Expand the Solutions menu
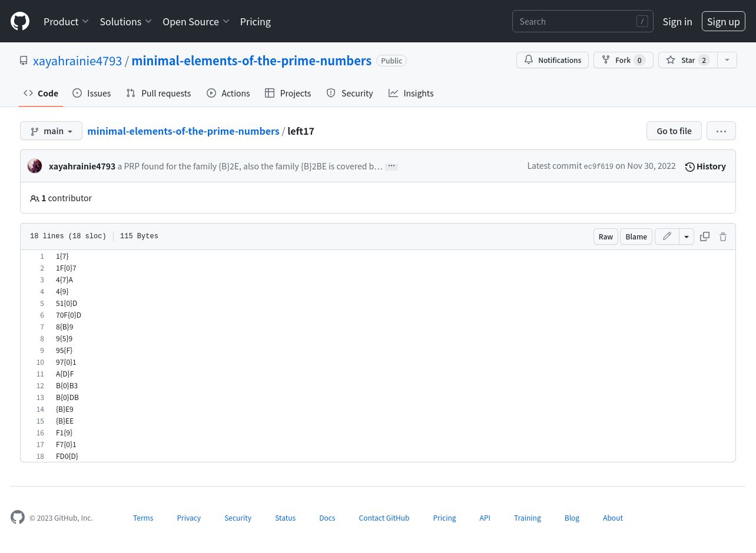The width and height of the screenshot is (756, 553). [126, 21]
